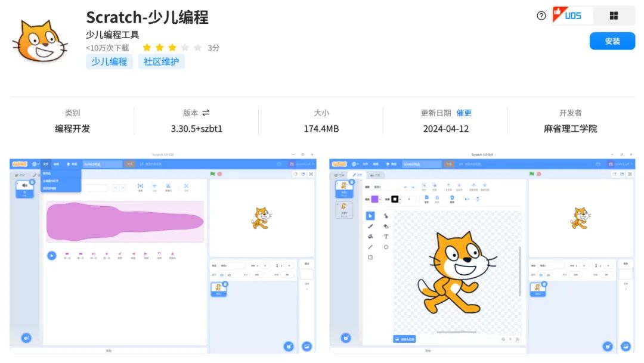Open the version swap arrows control

click(207, 113)
